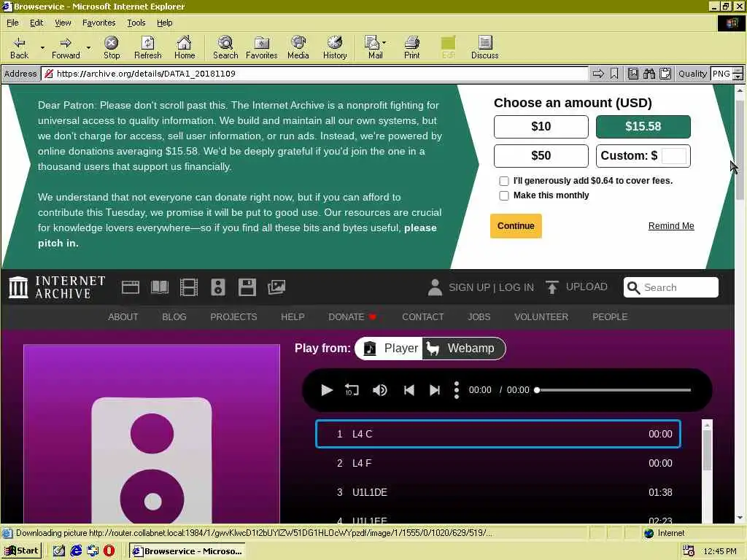
Task: Open the Tools menu
Action: [x=136, y=23]
